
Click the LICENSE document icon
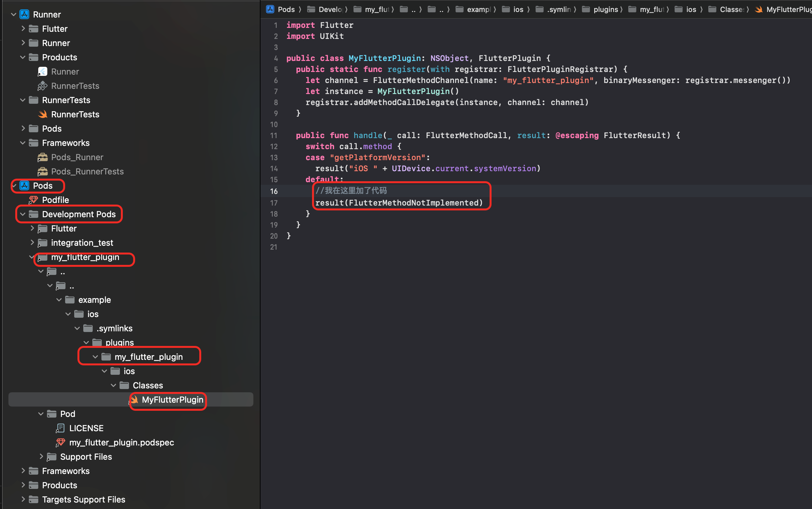coord(60,428)
